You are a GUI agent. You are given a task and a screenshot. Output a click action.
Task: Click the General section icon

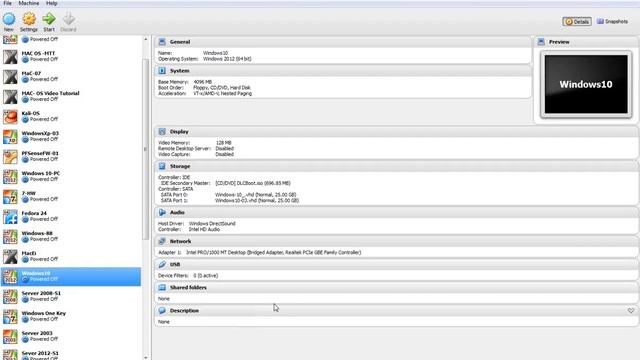(x=162, y=42)
